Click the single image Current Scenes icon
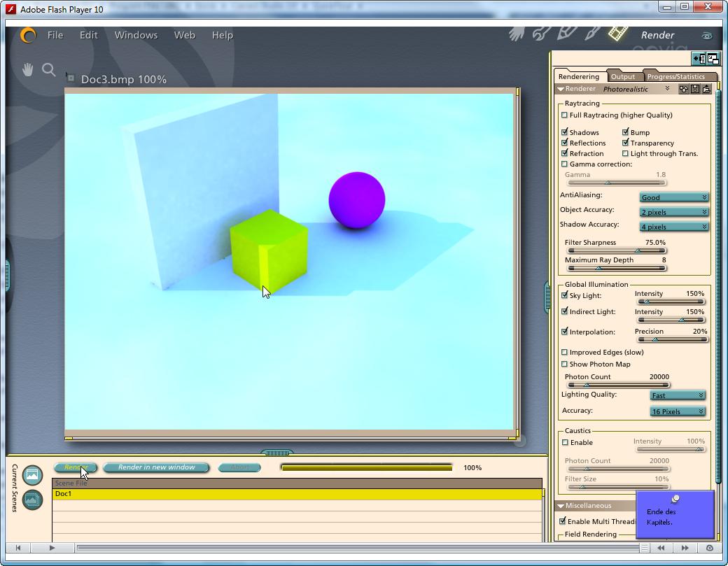 [x=32, y=475]
